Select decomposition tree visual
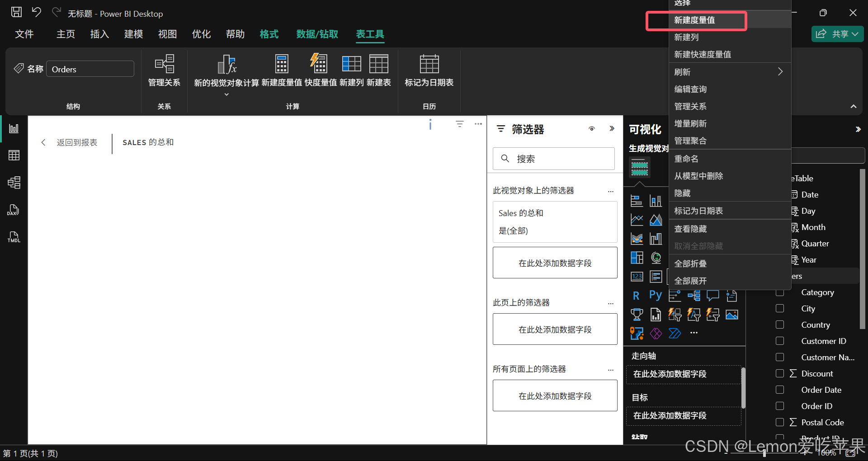868x461 pixels. [693, 296]
